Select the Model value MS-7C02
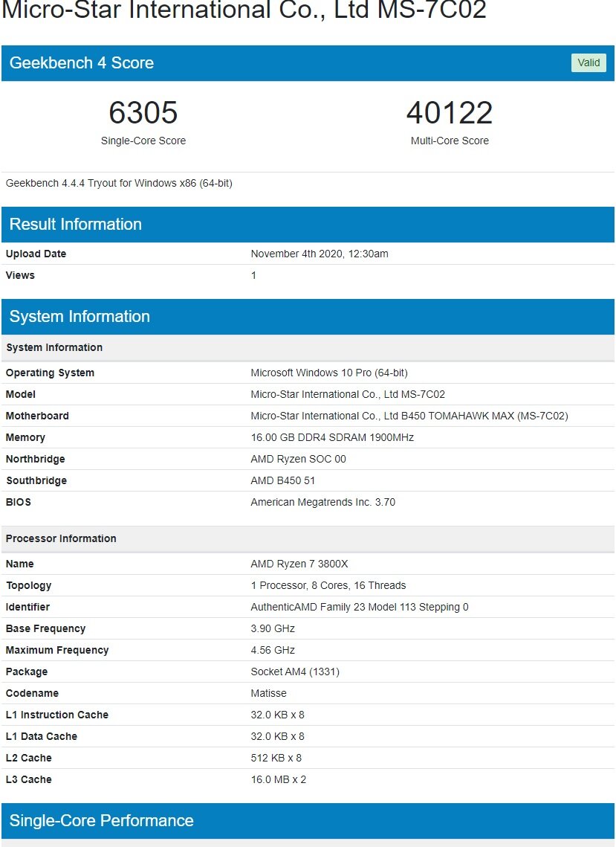This screenshot has width=616, height=847. click(x=348, y=394)
